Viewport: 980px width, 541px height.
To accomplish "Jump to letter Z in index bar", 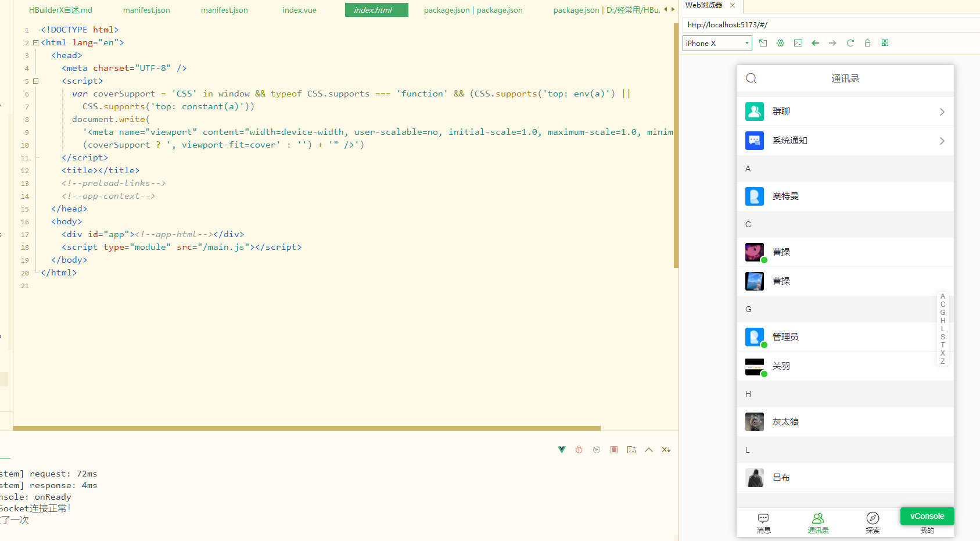I will [943, 361].
